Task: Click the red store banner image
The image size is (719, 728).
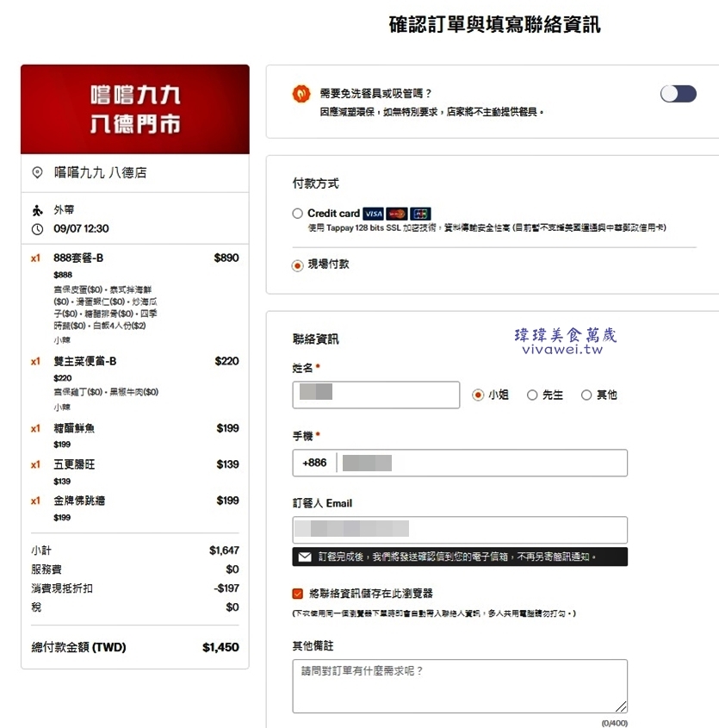Action: (135, 109)
